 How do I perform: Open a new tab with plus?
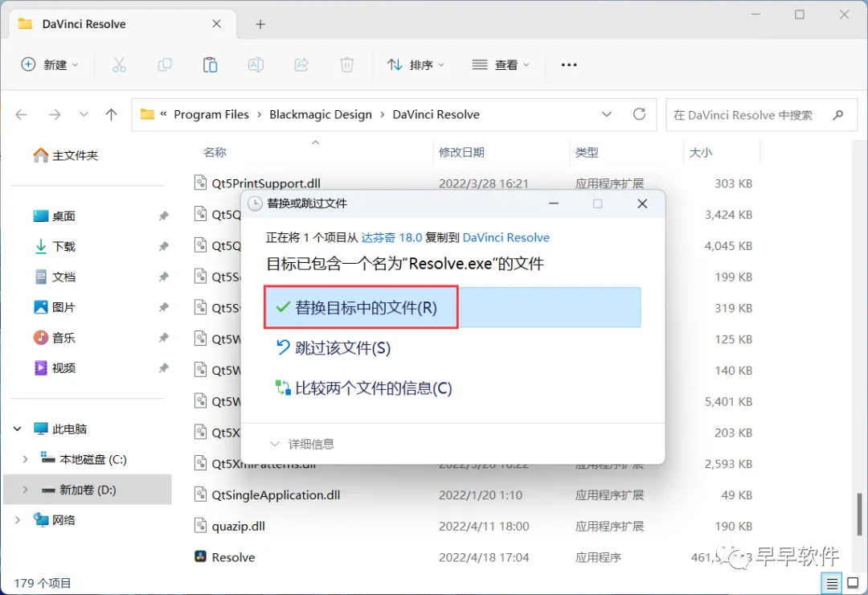(x=260, y=24)
